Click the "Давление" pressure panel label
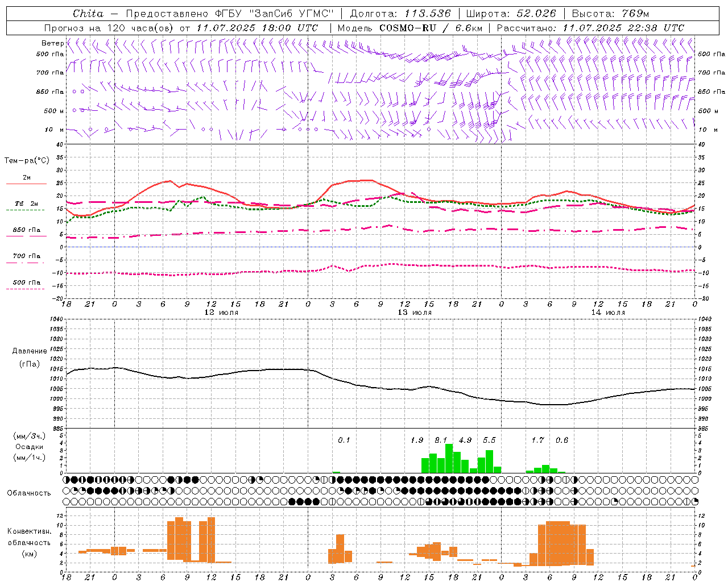The height and width of the screenshot is (582, 728). tap(30, 351)
